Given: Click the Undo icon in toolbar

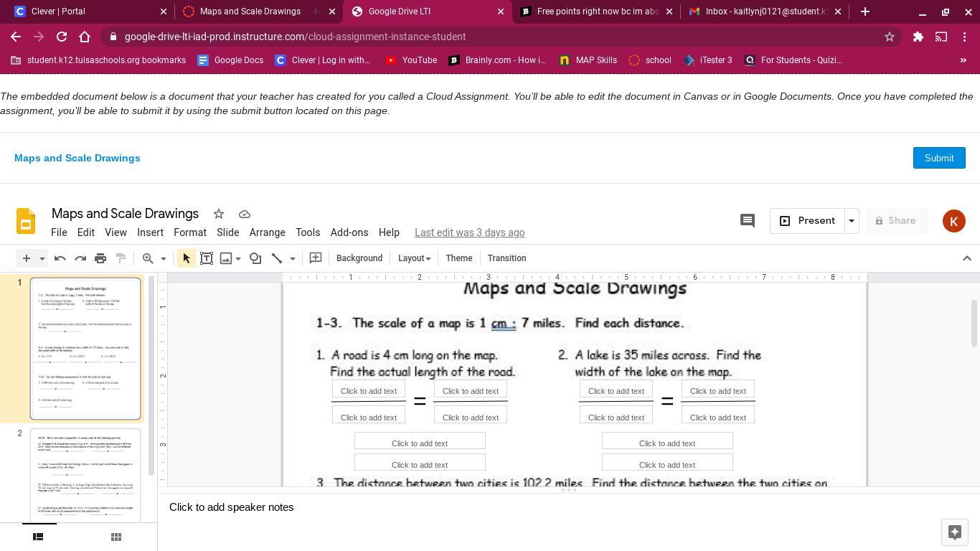Looking at the screenshot, I should coord(60,258).
